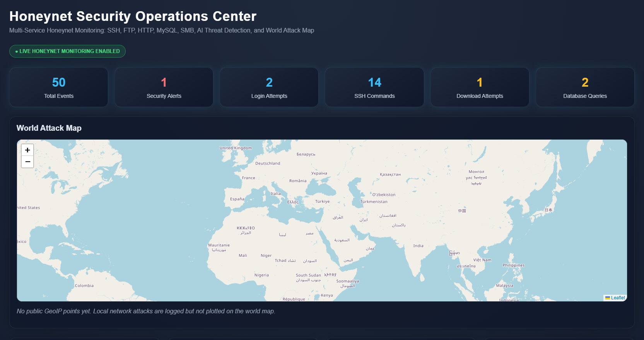
Task: Click the Mali label on the map
Action: point(243,256)
